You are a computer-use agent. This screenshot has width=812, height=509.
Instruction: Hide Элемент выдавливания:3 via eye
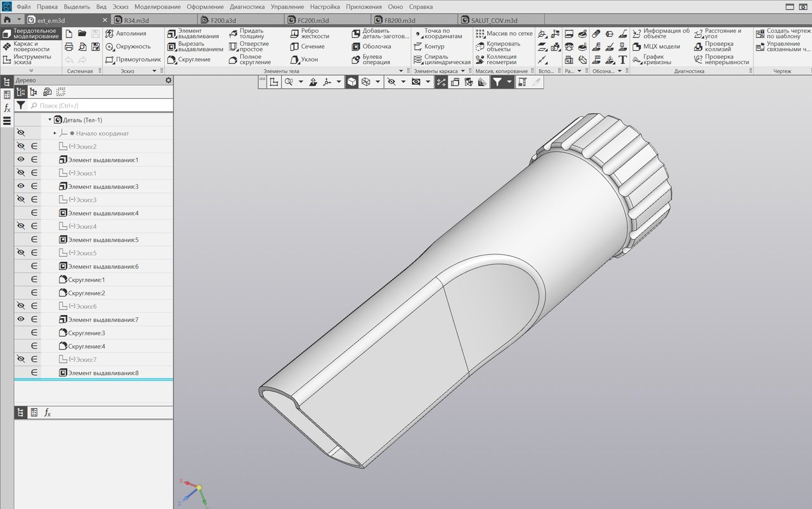(21, 186)
